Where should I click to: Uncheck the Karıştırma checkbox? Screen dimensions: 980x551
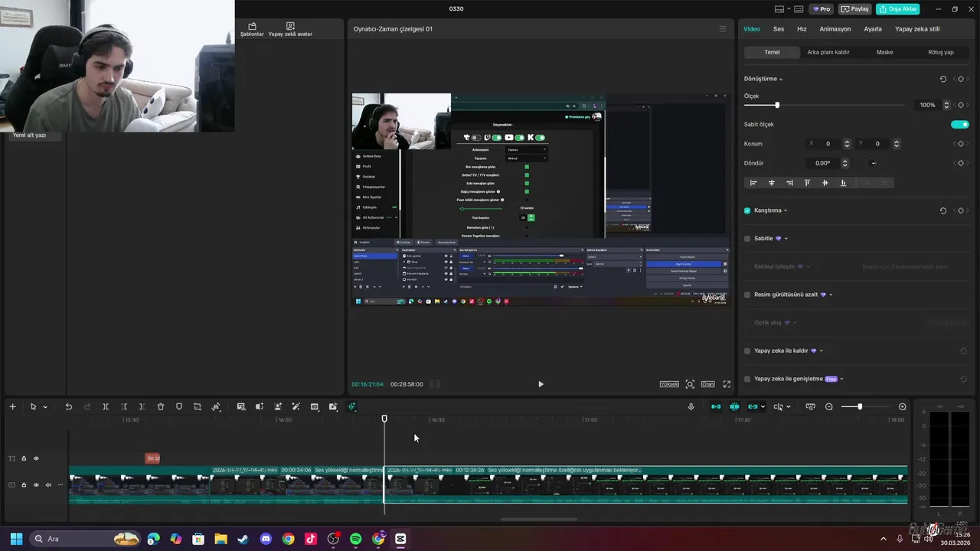(x=747, y=210)
